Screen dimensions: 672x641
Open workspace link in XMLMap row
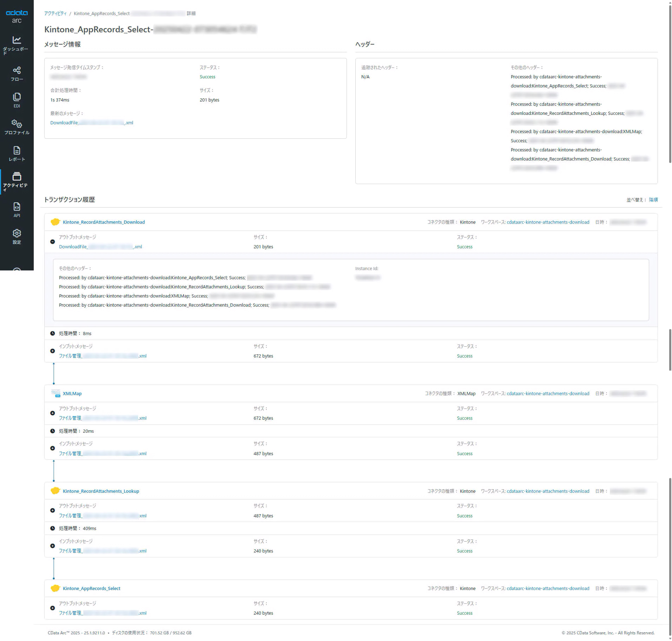pos(548,393)
